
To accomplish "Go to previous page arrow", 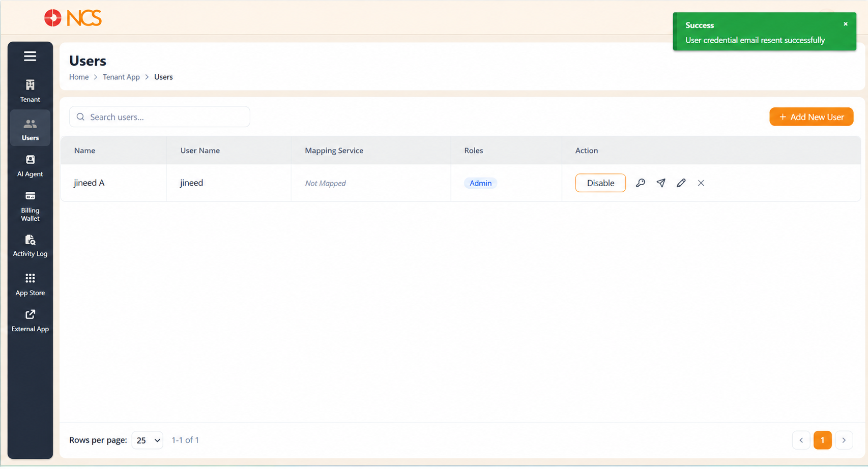I will coord(801,440).
